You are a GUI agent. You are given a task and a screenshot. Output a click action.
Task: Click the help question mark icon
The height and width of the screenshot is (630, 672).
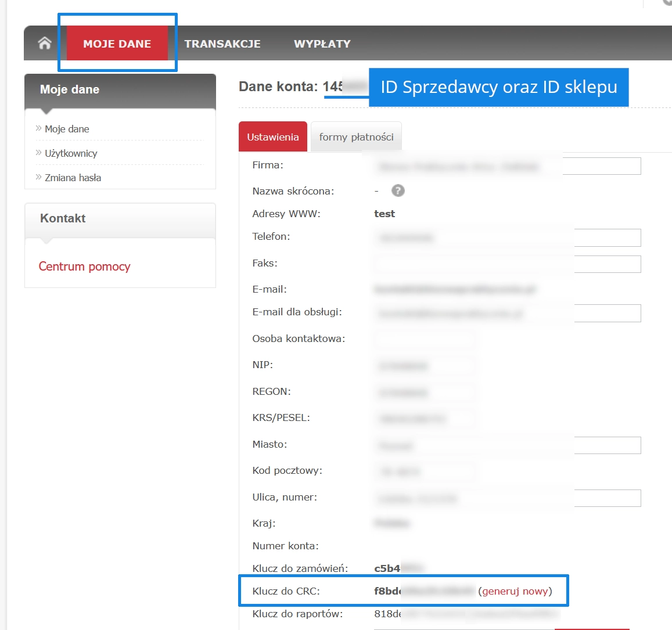point(398,191)
